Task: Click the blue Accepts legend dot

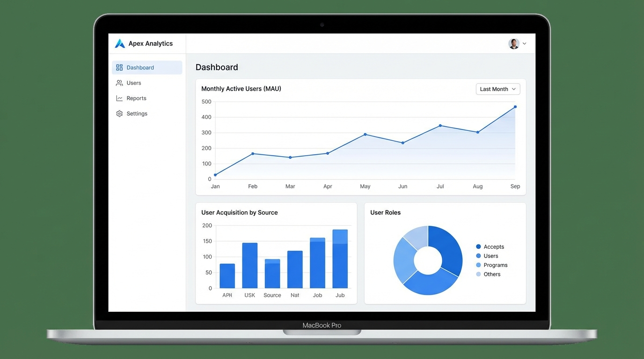Action: pos(478,246)
